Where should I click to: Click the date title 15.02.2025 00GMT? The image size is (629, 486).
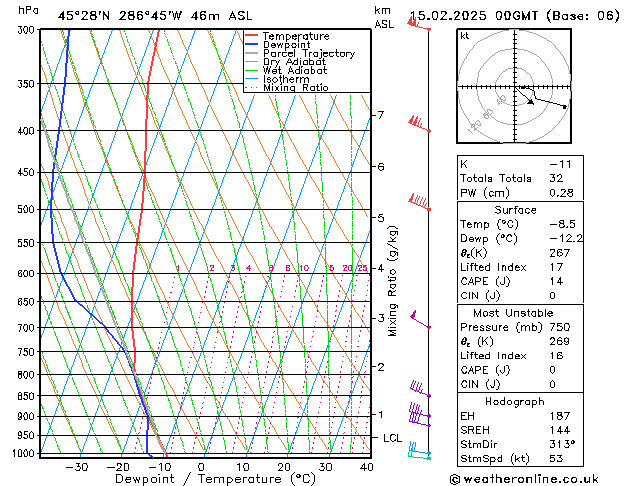pyautogui.click(x=474, y=16)
